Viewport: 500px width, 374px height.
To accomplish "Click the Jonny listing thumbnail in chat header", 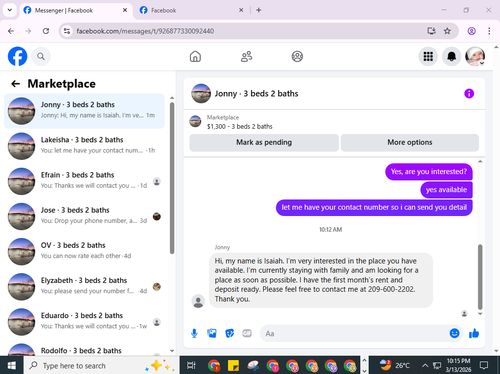I will [x=201, y=94].
